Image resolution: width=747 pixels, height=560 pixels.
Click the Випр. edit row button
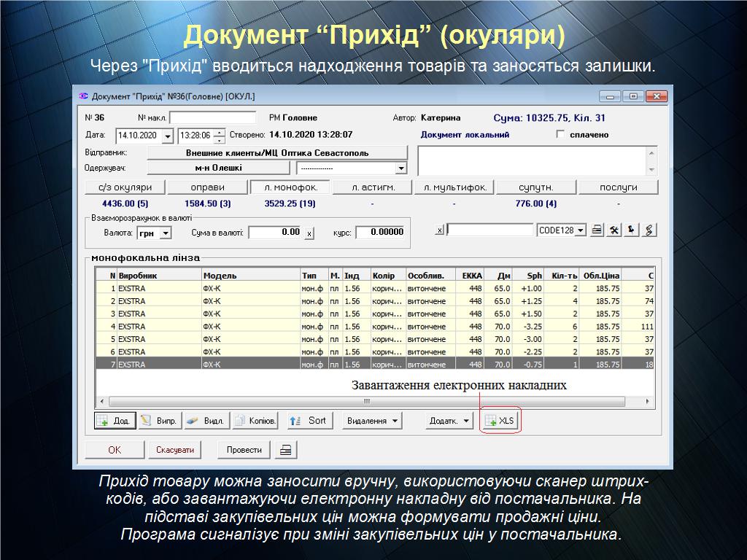pos(158,421)
